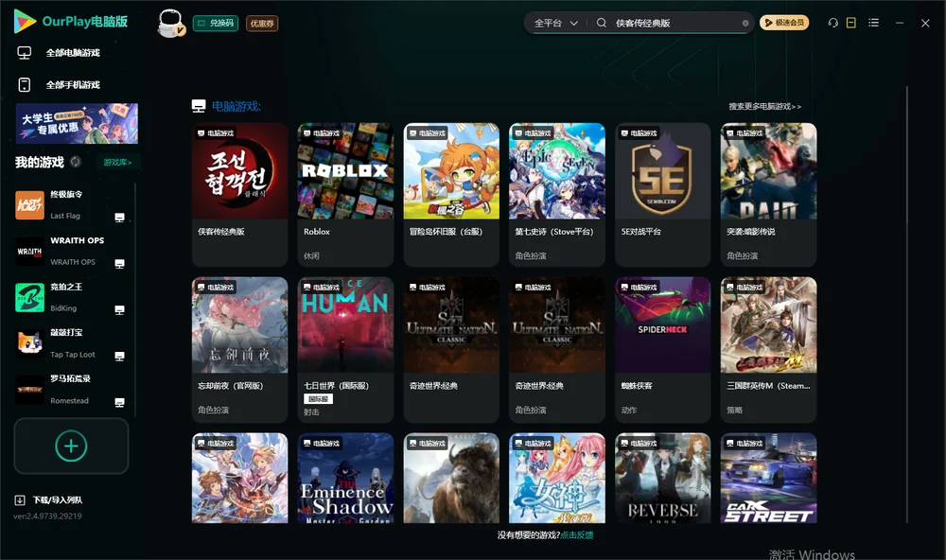Select the 5E对战平台 card
946x560 pixels.
click(663, 194)
